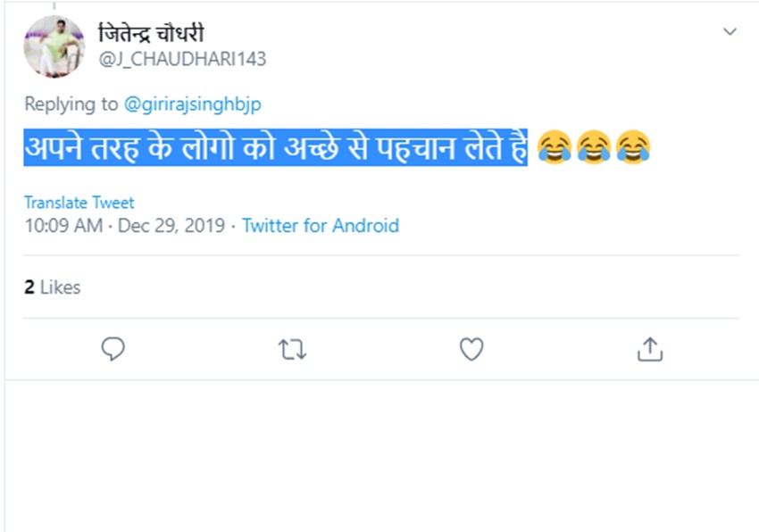
Task: Open the profile picture of J_CHAUDHARI143
Action: click(54, 46)
